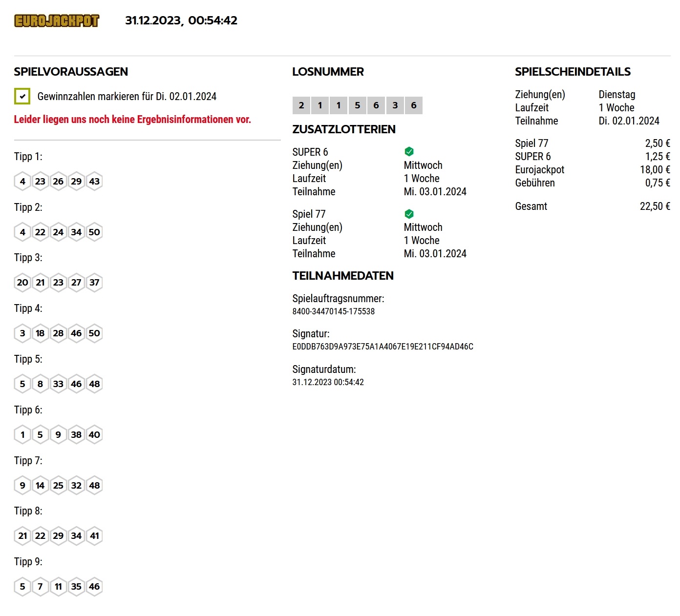The height and width of the screenshot is (616, 680).
Task: Click the Teilnahme date Di. 02.01.2024
Action: pos(629,121)
